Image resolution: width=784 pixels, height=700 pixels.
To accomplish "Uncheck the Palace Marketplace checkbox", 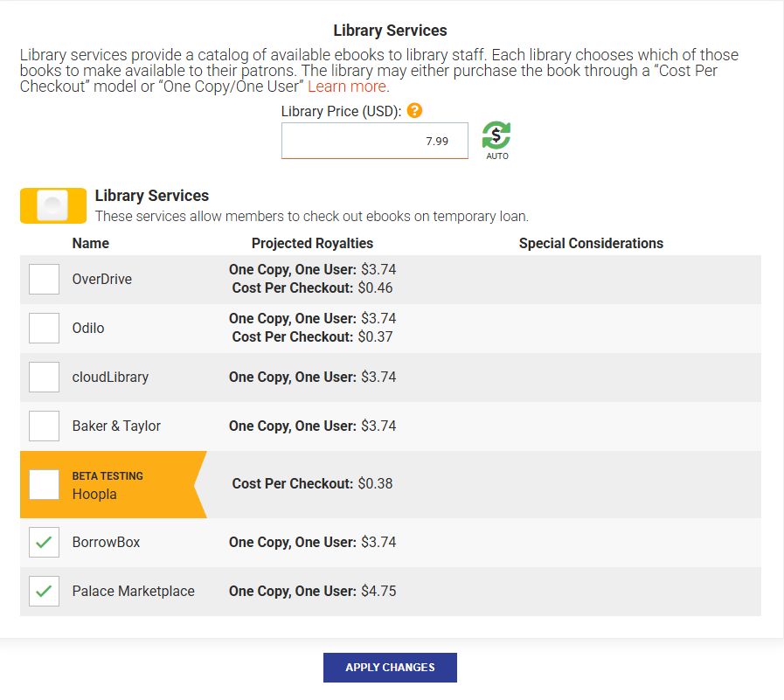I will [x=44, y=591].
